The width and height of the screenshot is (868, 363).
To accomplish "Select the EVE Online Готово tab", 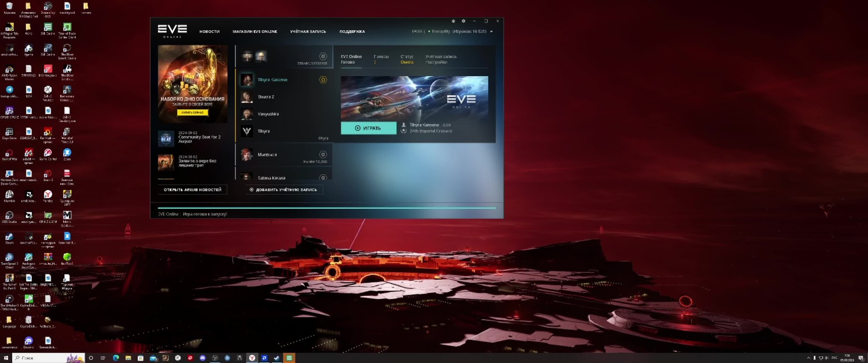I will (x=351, y=59).
